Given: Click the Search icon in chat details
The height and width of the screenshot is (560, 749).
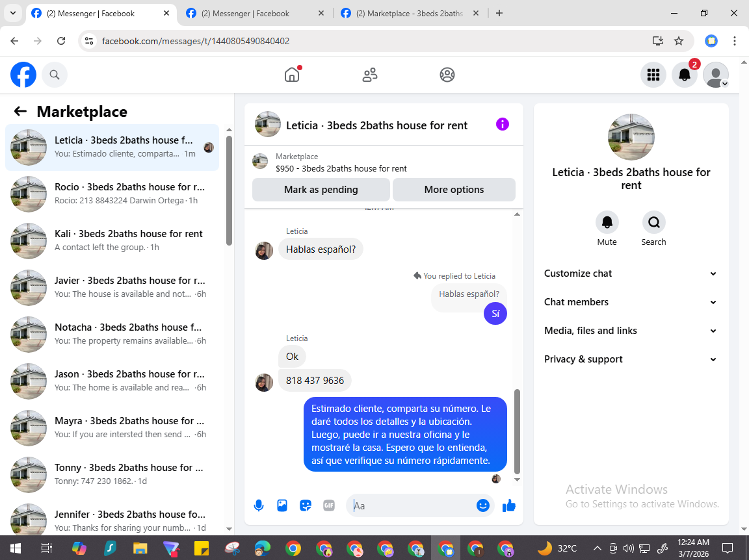Looking at the screenshot, I should point(653,222).
